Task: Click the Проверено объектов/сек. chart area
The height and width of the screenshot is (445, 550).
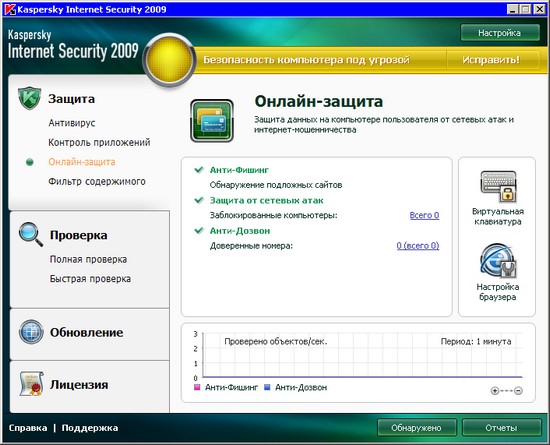Action: click(275, 342)
